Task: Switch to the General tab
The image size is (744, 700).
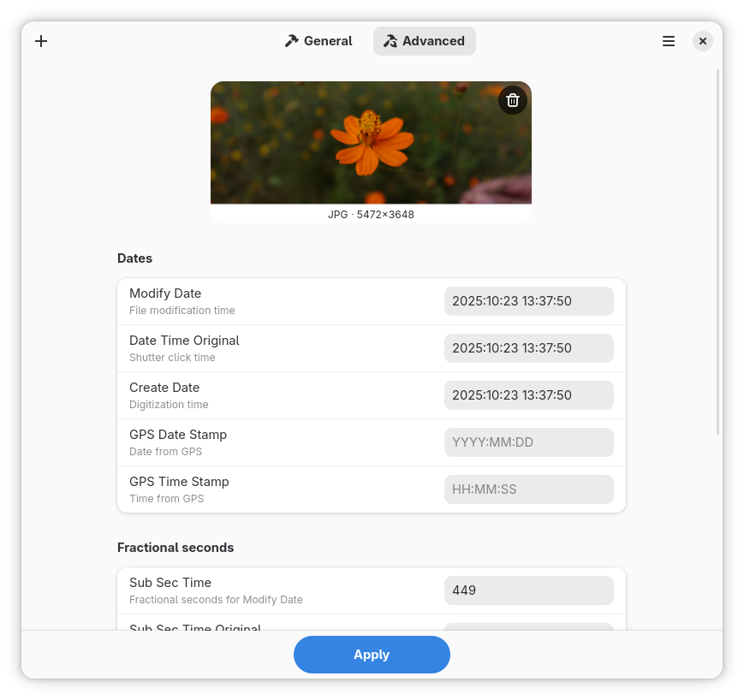Action: coord(318,41)
